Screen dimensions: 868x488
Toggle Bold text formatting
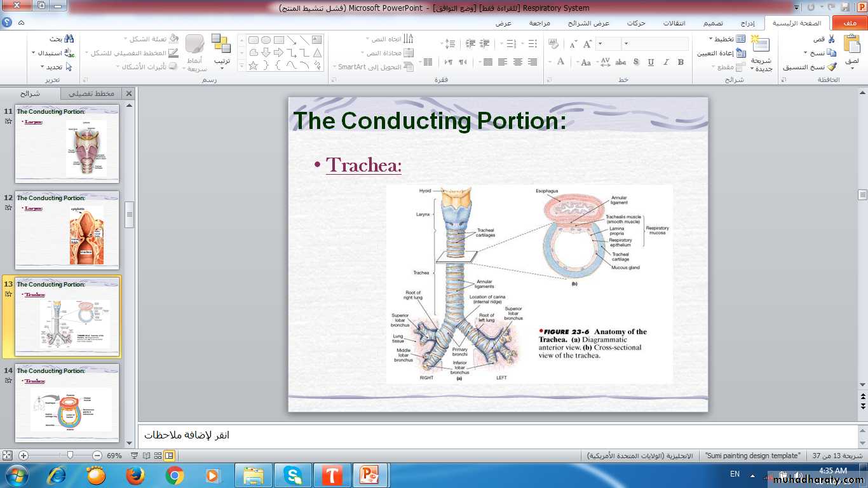coord(681,62)
